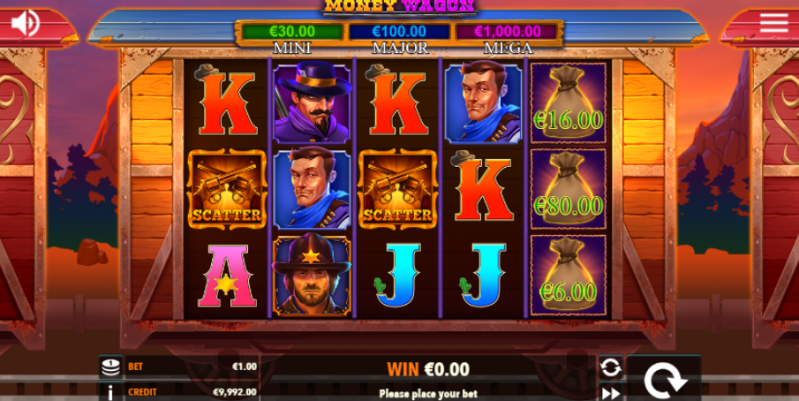Viewport: 799px width, 401px height.
Task: Toggle autoplay with the circular arrows icon
Action: 610,367
